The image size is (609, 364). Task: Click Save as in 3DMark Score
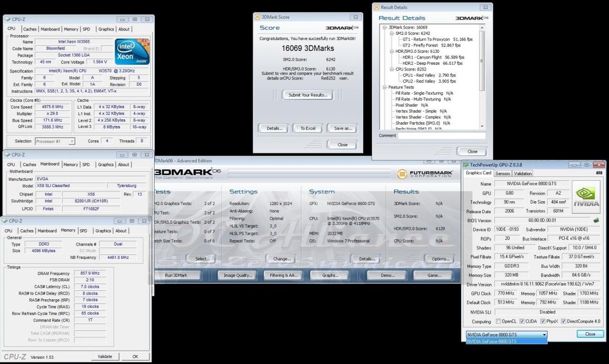coord(342,128)
